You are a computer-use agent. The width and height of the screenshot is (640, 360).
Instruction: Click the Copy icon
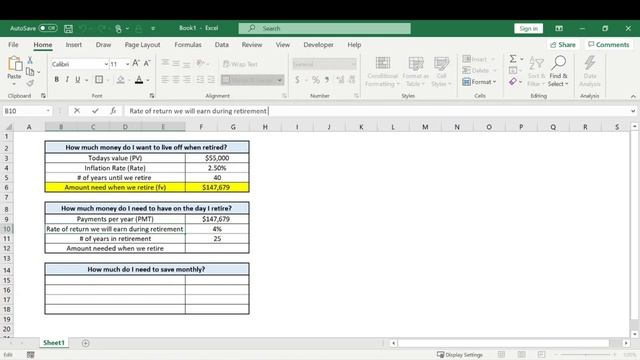point(30,72)
